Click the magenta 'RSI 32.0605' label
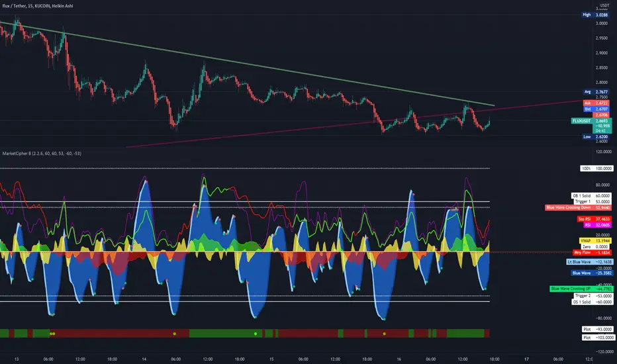This screenshot has width=617, height=364. click(597, 225)
